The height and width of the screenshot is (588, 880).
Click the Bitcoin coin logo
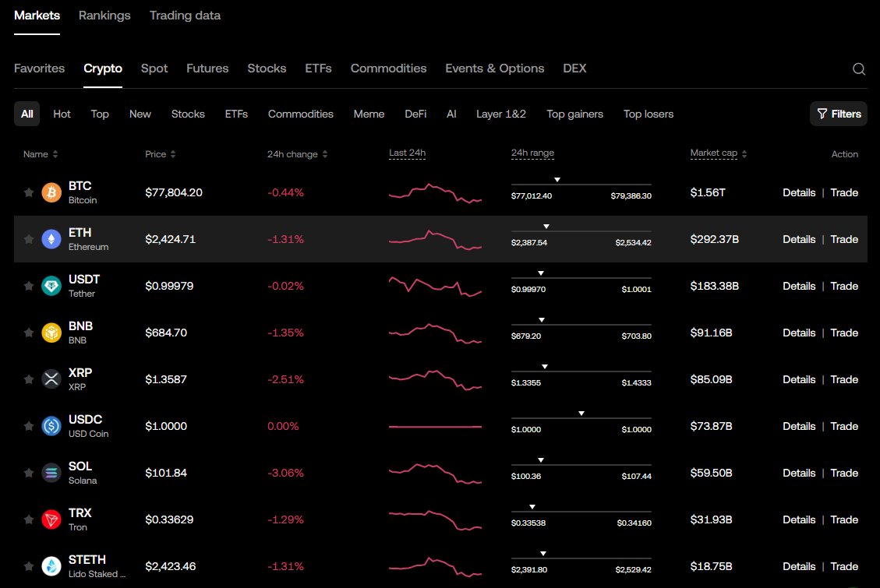pyautogui.click(x=51, y=192)
